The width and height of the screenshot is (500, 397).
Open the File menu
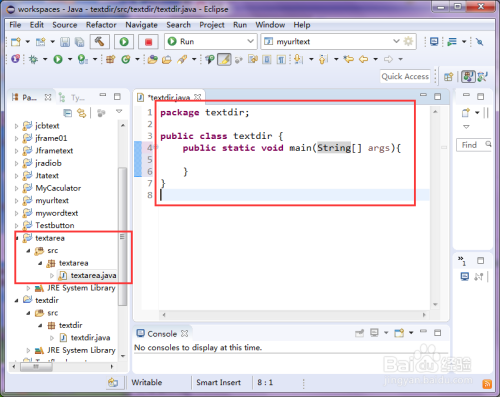click(x=15, y=25)
